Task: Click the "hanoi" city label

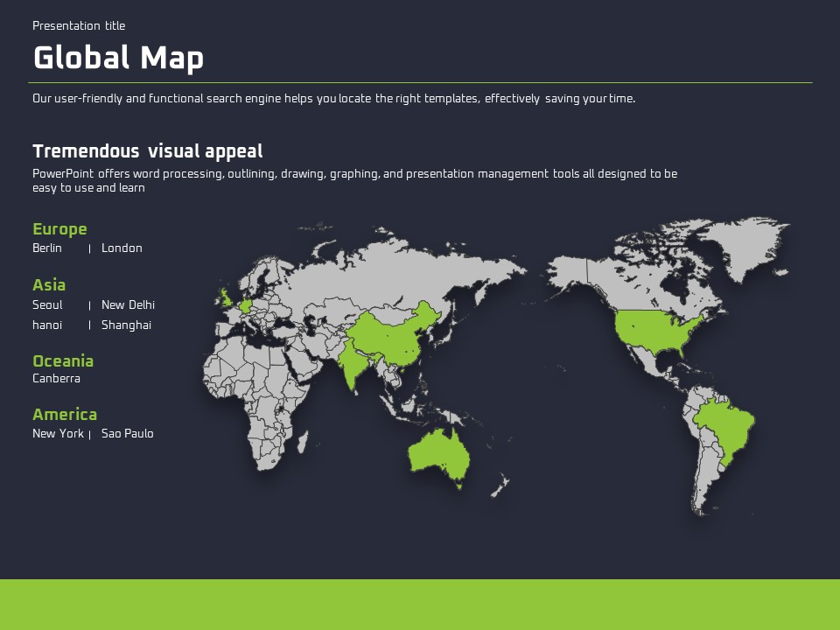Action: [x=47, y=325]
